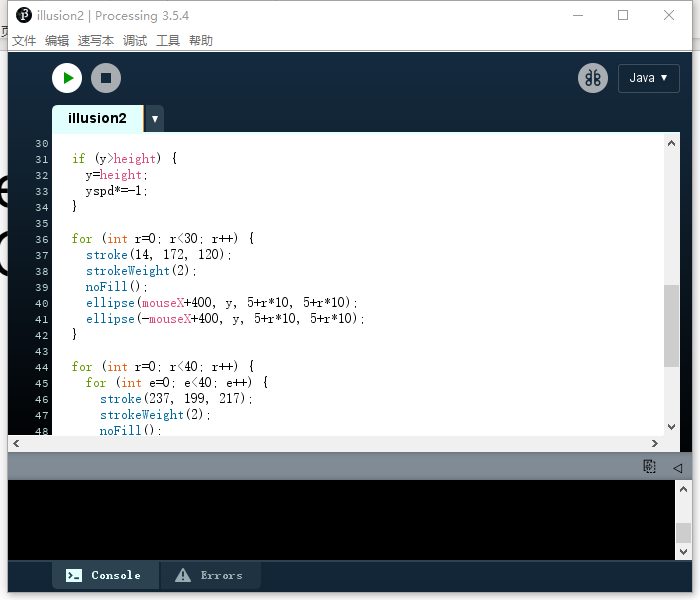Click the Console terminal icon
The height and width of the screenshot is (600, 700).
(x=74, y=575)
